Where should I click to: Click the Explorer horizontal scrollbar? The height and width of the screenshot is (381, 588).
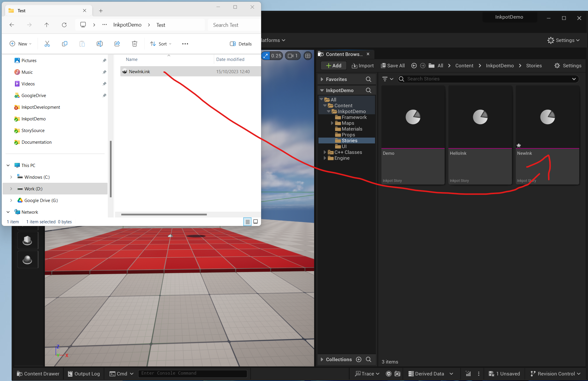click(x=164, y=215)
